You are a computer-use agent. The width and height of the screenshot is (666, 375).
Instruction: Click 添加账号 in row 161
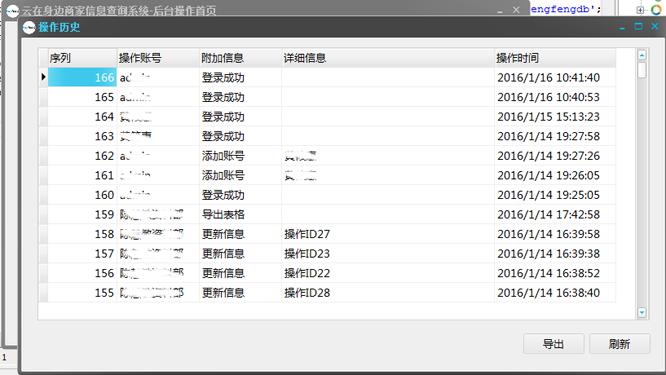[223, 175]
